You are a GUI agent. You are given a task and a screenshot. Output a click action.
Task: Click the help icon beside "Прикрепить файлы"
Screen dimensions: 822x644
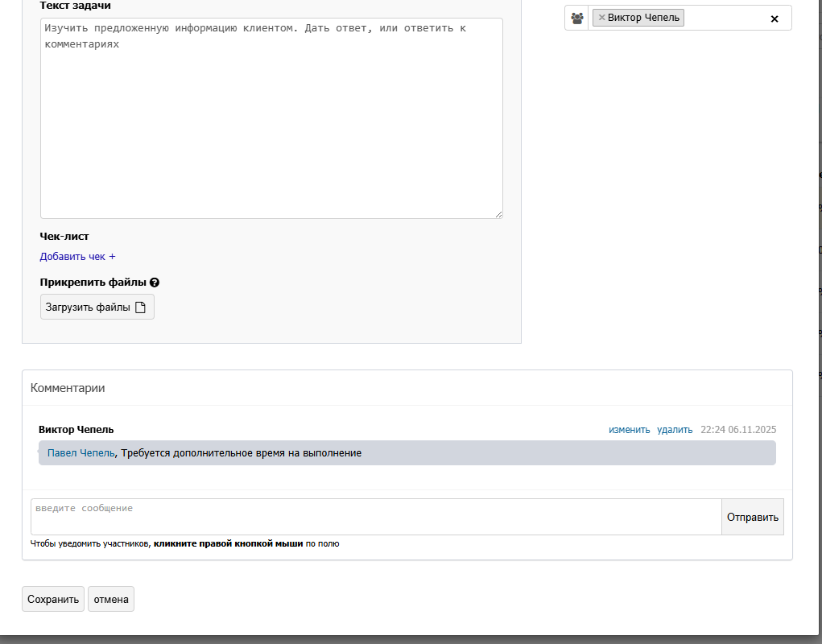pos(155,283)
